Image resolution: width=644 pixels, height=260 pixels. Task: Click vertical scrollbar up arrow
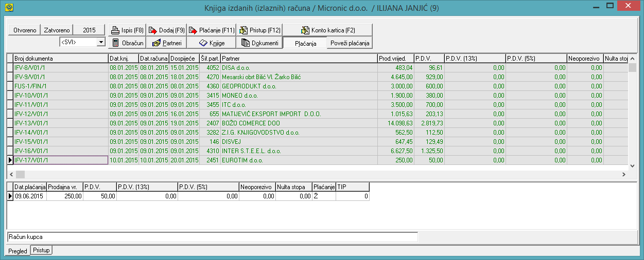[633, 58]
